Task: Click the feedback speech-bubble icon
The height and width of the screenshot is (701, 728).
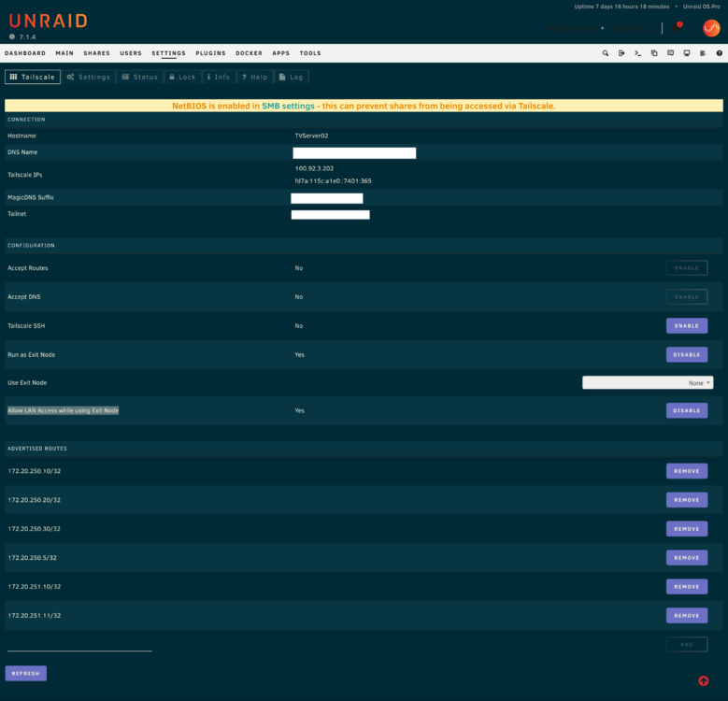Action: pyautogui.click(x=670, y=53)
